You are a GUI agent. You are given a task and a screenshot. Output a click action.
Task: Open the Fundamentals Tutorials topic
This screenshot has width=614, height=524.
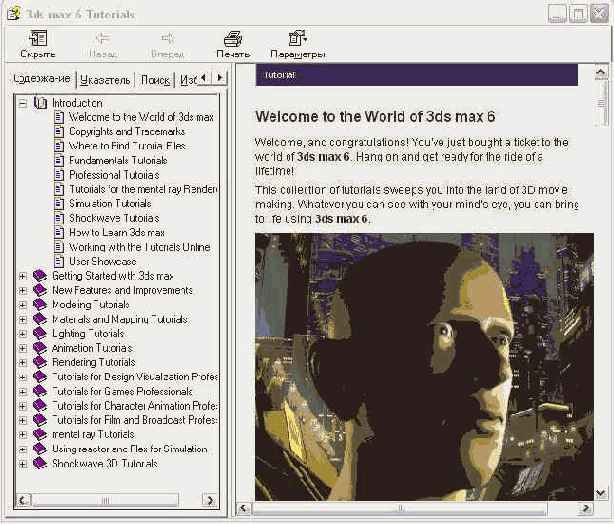click(x=118, y=160)
